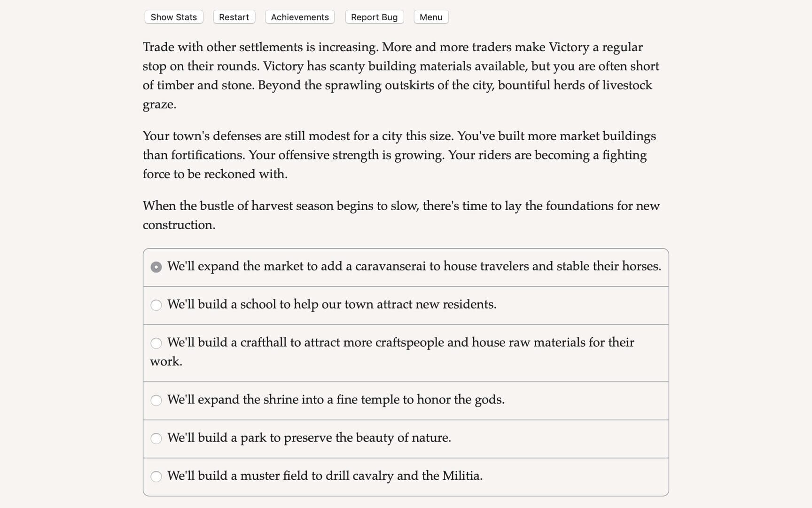The width and height of the screenshot is (812, 508).
Task: Select the muster field radio button
Action: point(156,476)
